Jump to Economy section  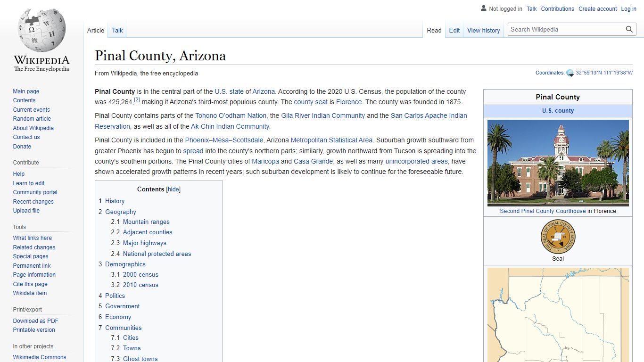click(118, 317)
